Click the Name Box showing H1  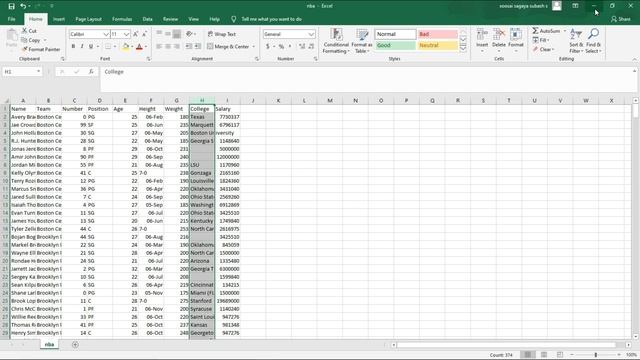coord(22,72)
